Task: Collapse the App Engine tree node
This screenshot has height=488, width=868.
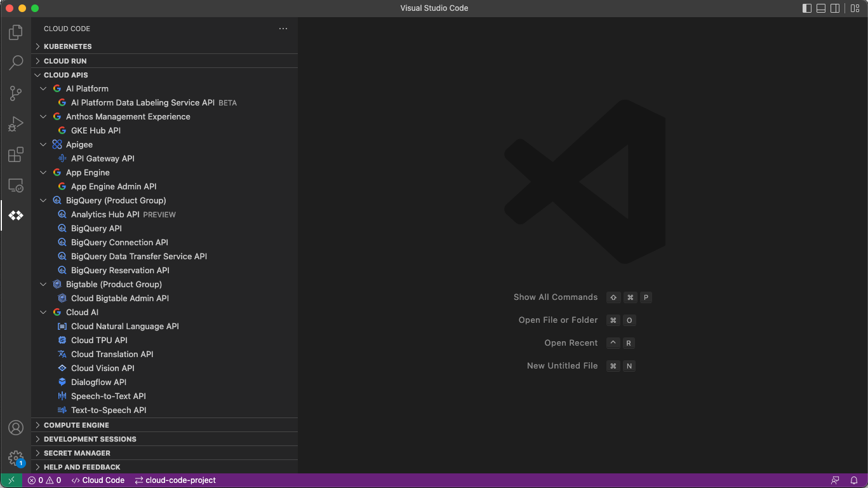Action: 43,172
